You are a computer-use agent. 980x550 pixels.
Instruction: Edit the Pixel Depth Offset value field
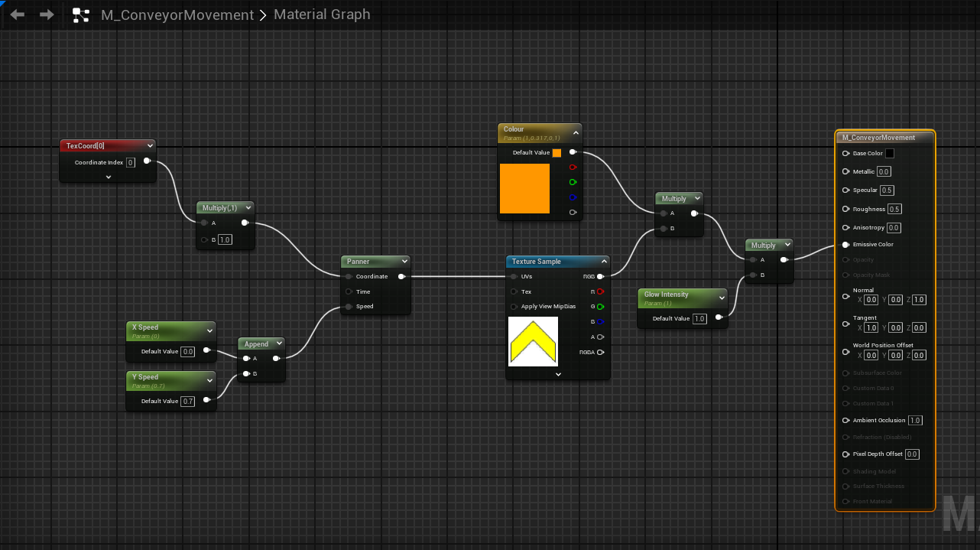(912, 454)
